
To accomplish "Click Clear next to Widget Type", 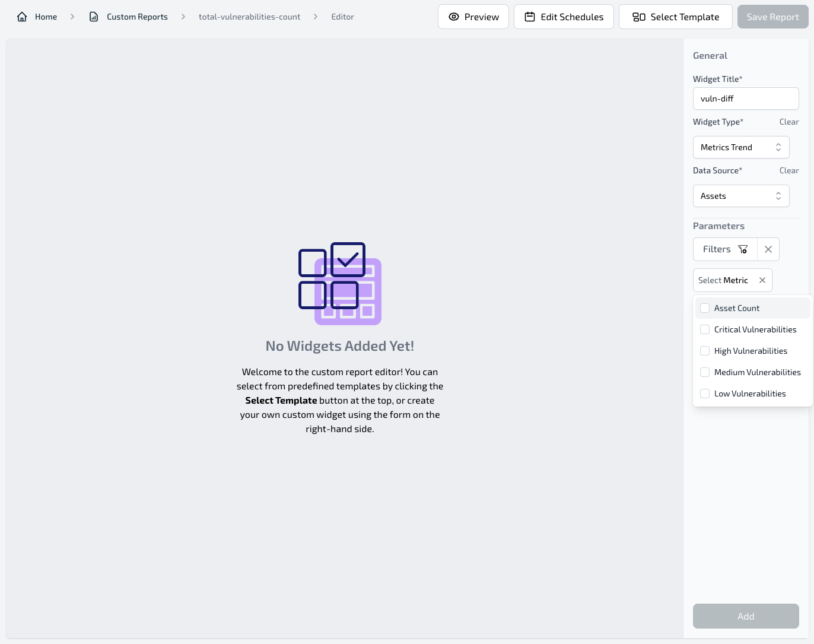I will [788, 122].
